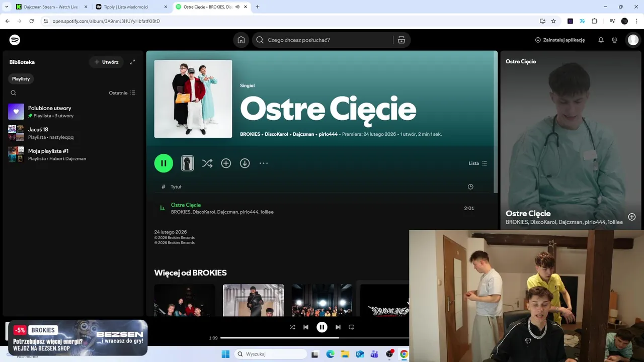This screenshot has height=362, width=644.
Task: Open the friends activity icon
Action: point(614,40)
